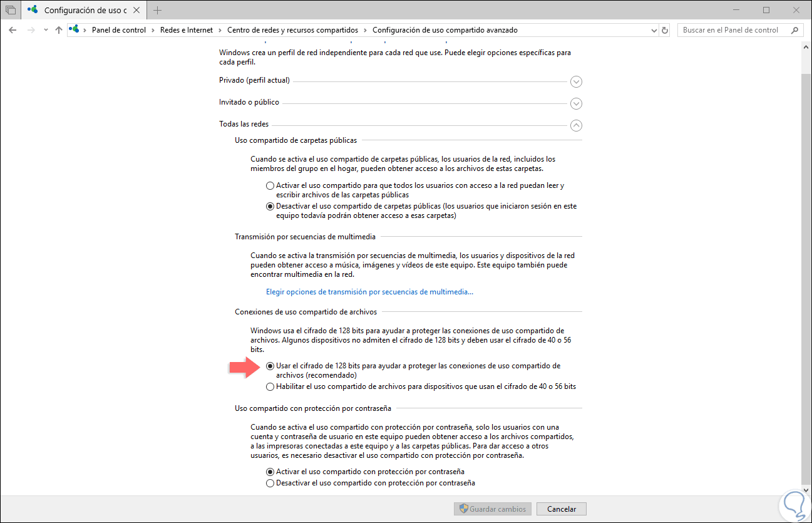Expand breadcrumb arrow after Redes e Internet
812x523 pixels.
220,30
